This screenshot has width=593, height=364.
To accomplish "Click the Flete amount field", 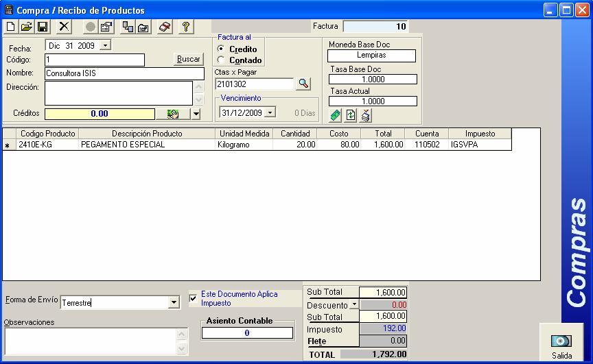I will point(383,341).
